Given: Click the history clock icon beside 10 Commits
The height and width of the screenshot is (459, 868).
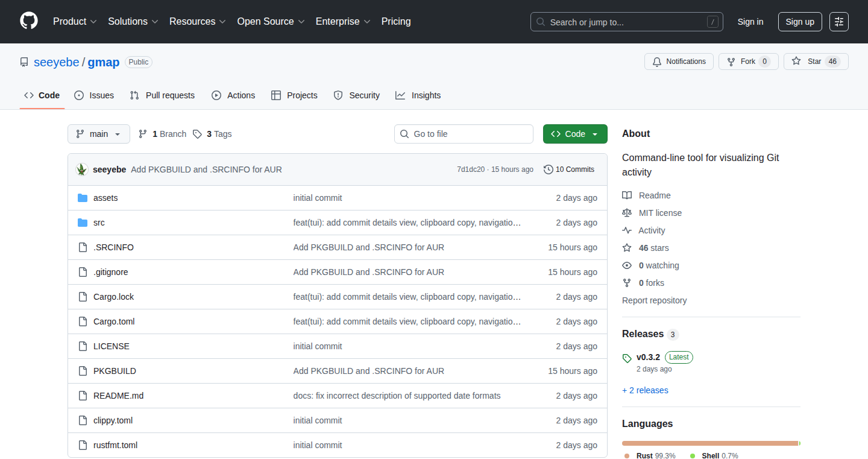Looking at the screenshot, I should 548,169.
